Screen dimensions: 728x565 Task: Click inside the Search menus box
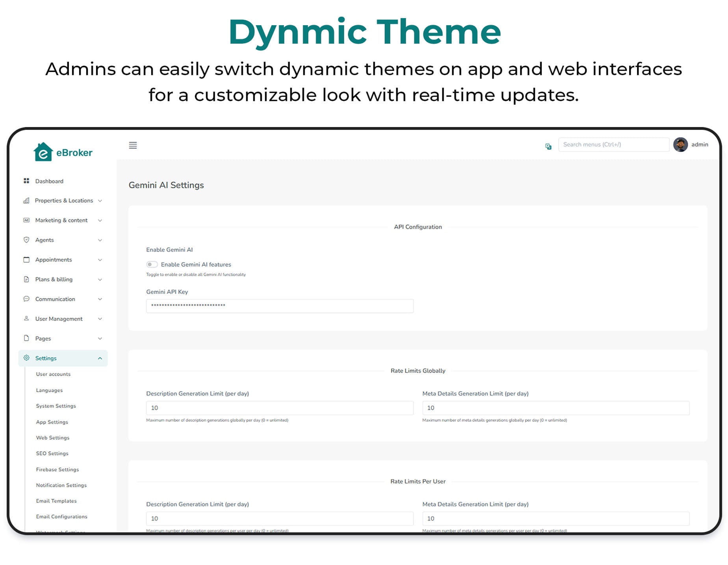[613, 144]
